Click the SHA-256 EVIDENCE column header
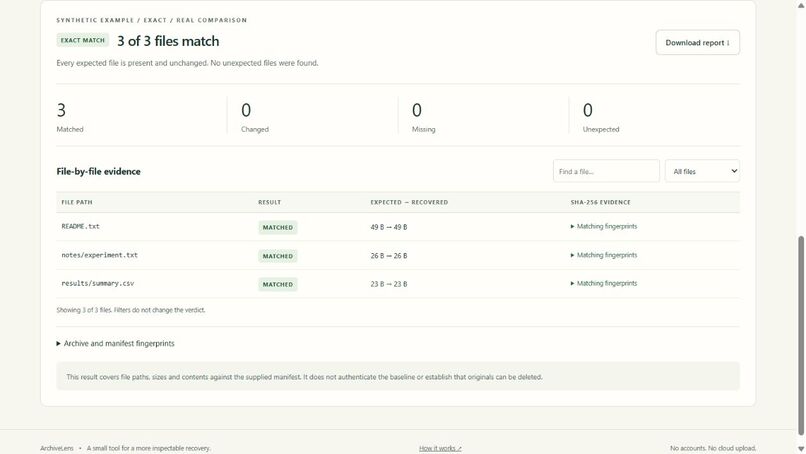Screen dimensions: 806x454 click(x=600, y=202)
